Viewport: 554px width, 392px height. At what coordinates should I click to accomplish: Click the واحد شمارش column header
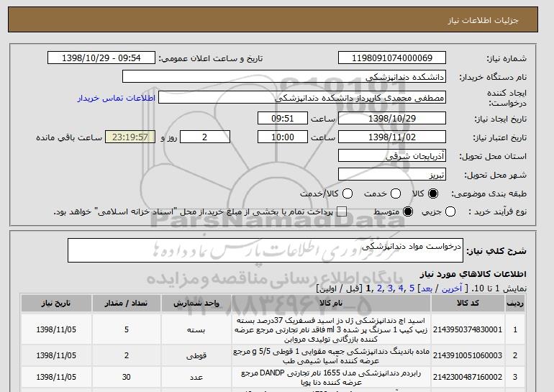[x=196, y=303]
